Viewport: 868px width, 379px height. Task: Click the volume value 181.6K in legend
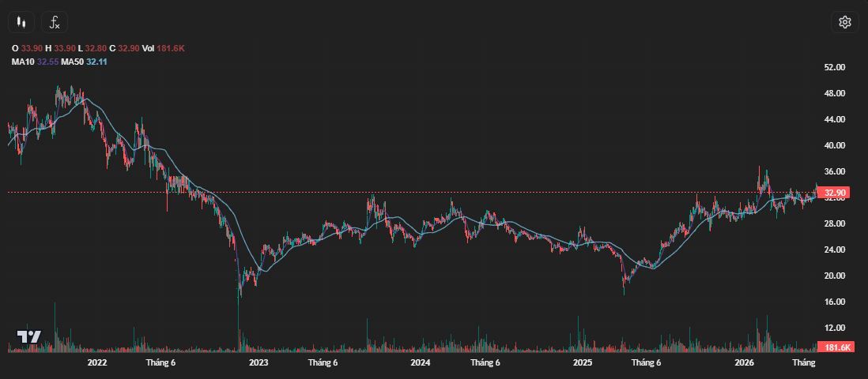[171, 49]
